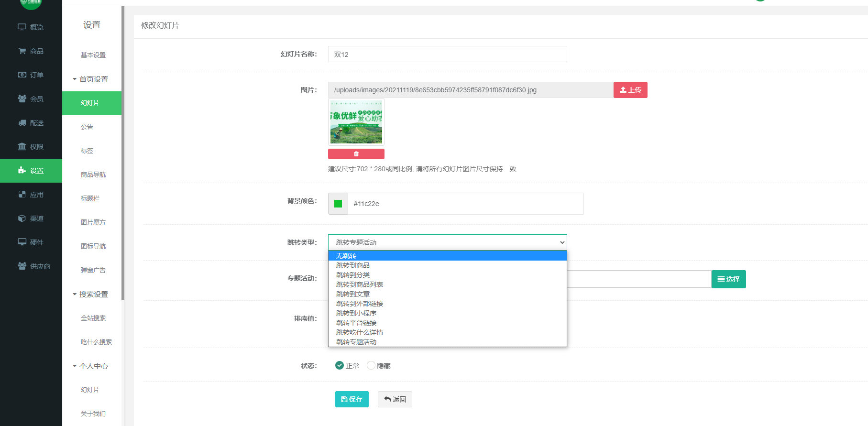Open the 全站搜索 settings page
The image size is (868, 426).
[93, 318]
